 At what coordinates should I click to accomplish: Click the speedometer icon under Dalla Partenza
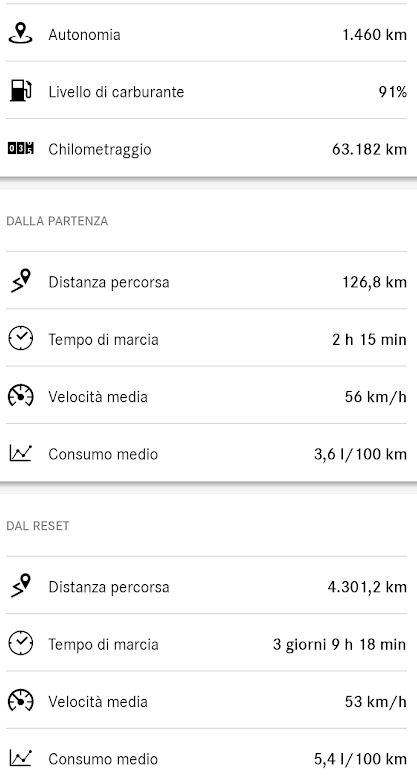pyautogui.click(x=20, y=396)
